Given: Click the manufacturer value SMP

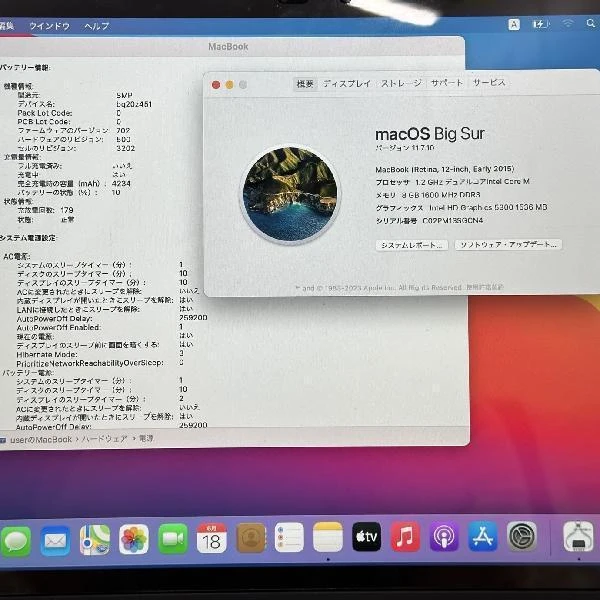Looking at the screenshot, I should tap(124, 95).
